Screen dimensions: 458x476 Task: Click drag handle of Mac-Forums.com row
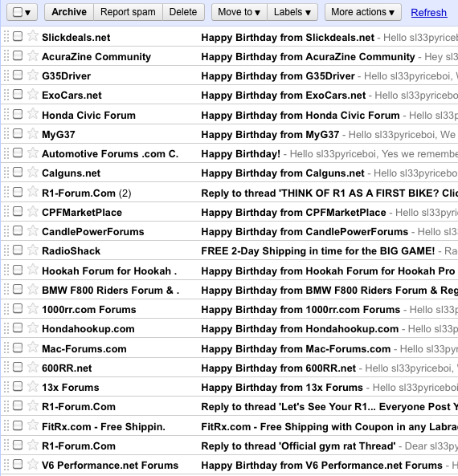click(6, 348)
